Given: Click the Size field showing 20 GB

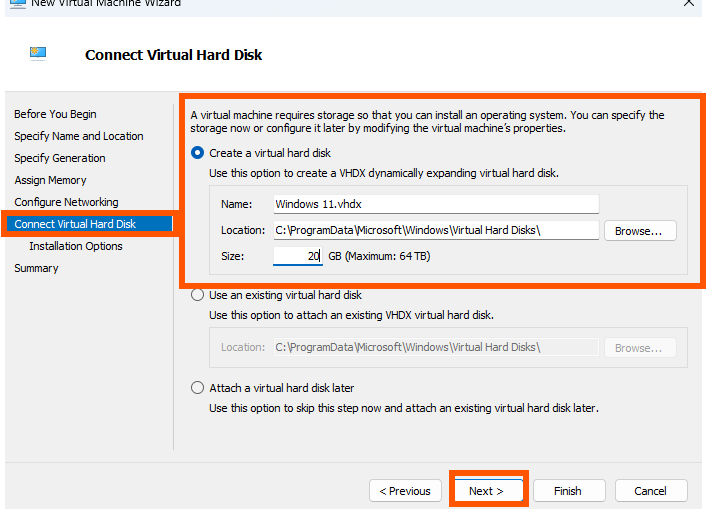Looking at the screenshot, I should pyautogui.click(x=298, y=256).
